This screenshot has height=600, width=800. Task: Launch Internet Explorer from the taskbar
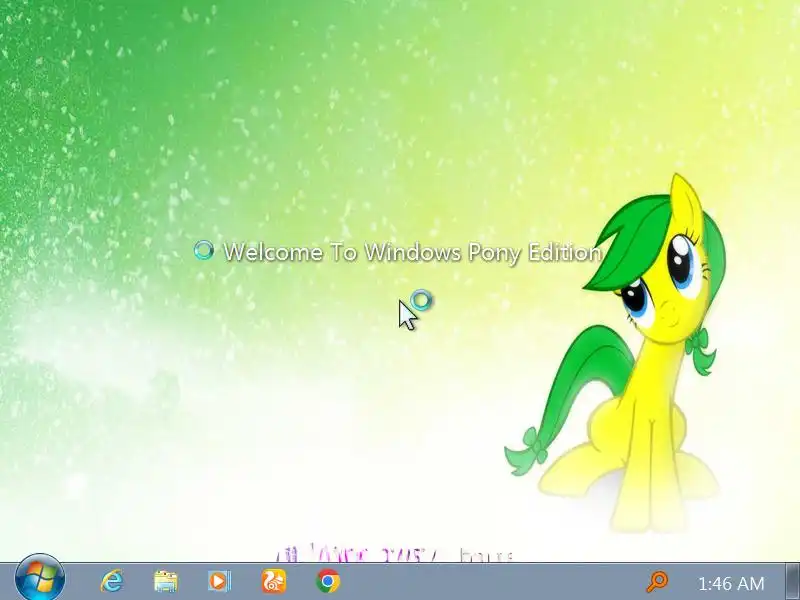112,581
